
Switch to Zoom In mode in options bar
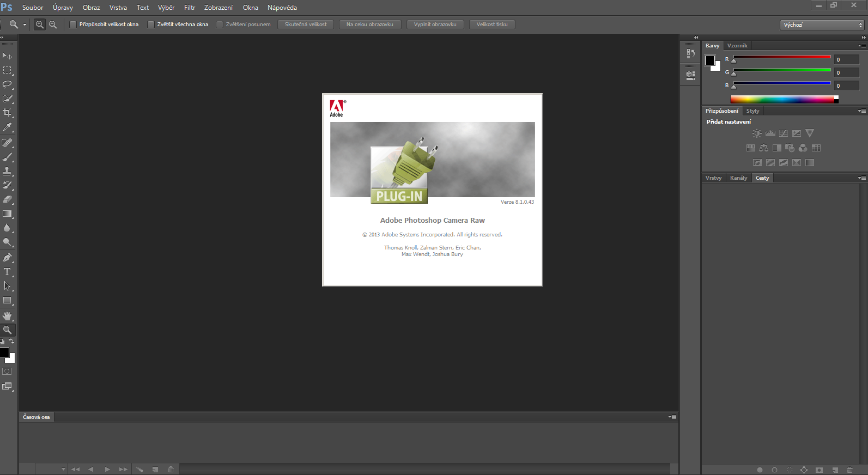[40, 25]
